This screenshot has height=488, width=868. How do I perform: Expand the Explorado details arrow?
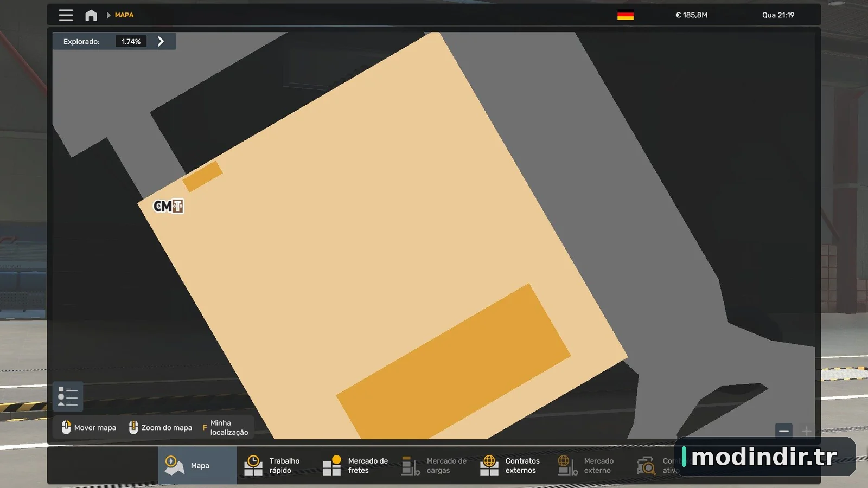161,41
